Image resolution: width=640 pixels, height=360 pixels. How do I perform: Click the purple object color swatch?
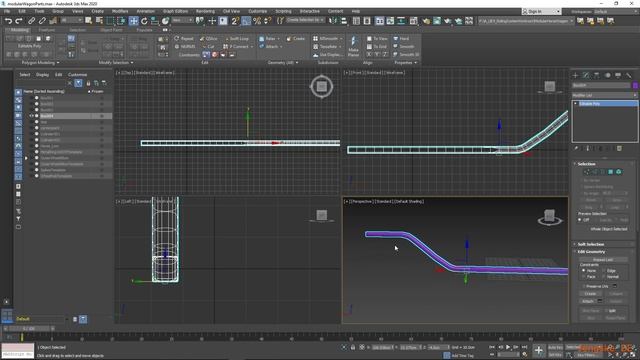click(635, 85)
